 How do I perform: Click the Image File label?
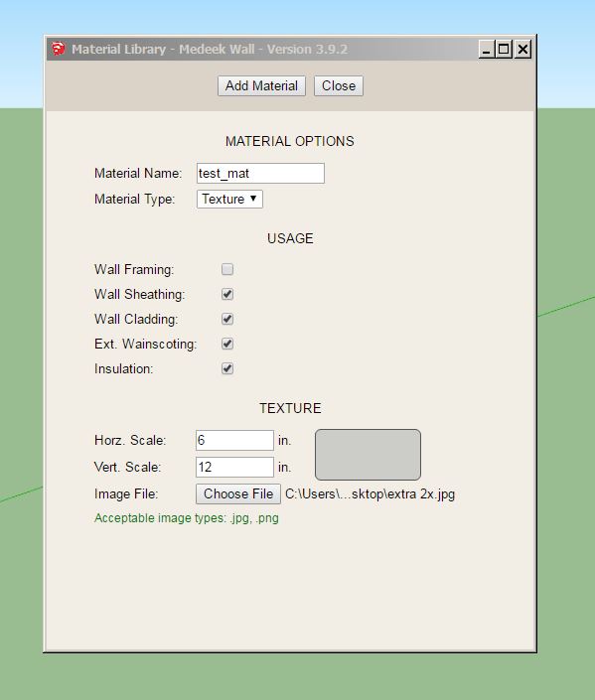pyautogui.click(x=126, y=493)
